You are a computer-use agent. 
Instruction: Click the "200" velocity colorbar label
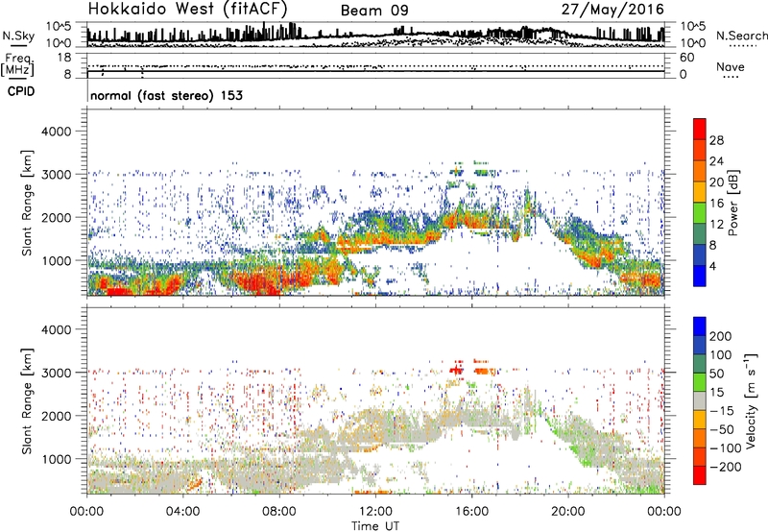(x=721, y=336)
